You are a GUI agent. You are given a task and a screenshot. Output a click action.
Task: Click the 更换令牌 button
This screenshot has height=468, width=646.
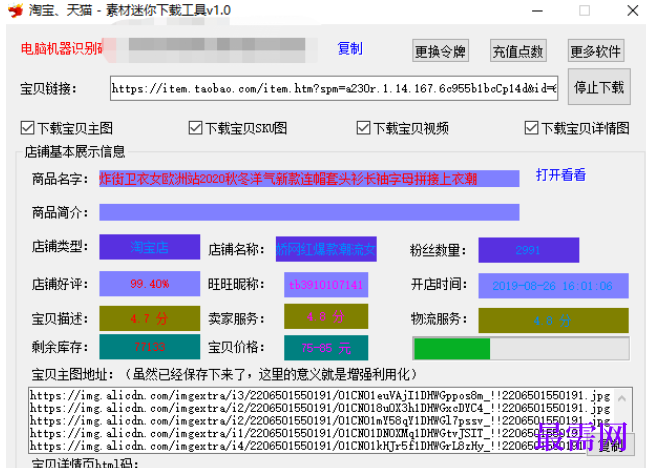[440, 51]
